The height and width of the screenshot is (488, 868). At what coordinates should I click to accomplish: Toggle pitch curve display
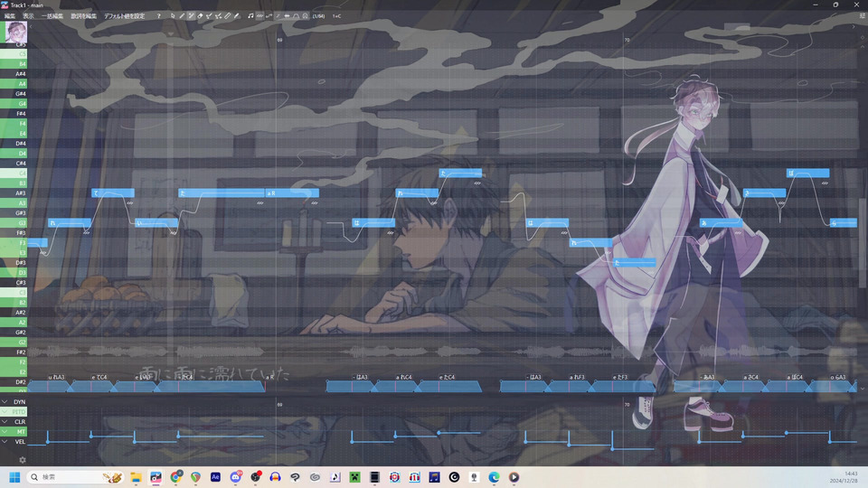(x=269, y=16)
